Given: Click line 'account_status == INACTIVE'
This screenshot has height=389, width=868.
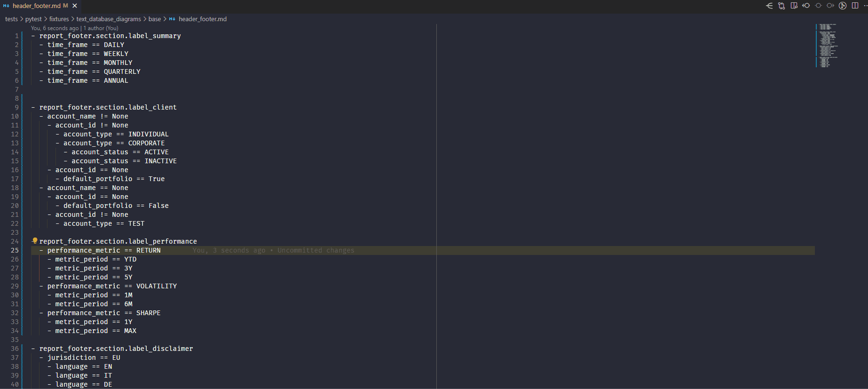Looking at the screenshot, I should click(x=124, y=161).
